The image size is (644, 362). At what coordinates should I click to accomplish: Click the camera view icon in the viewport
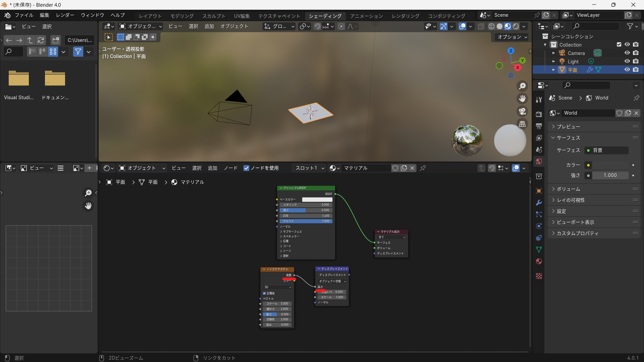(522, 111)
